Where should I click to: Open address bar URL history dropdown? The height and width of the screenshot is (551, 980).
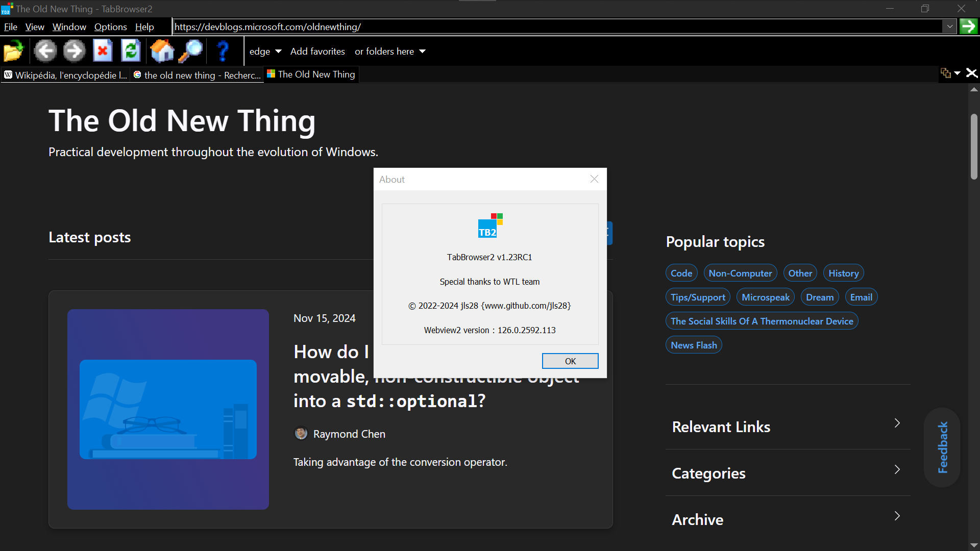(949, 27)
